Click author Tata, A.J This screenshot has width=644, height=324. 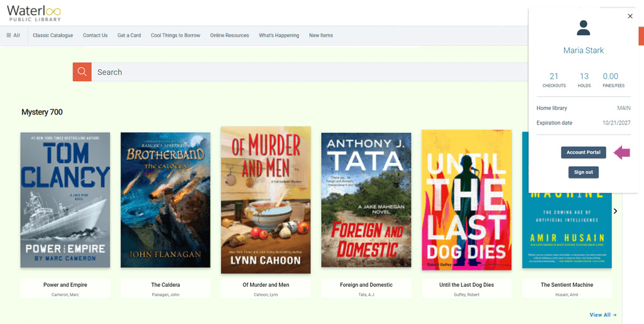(366, 294)
